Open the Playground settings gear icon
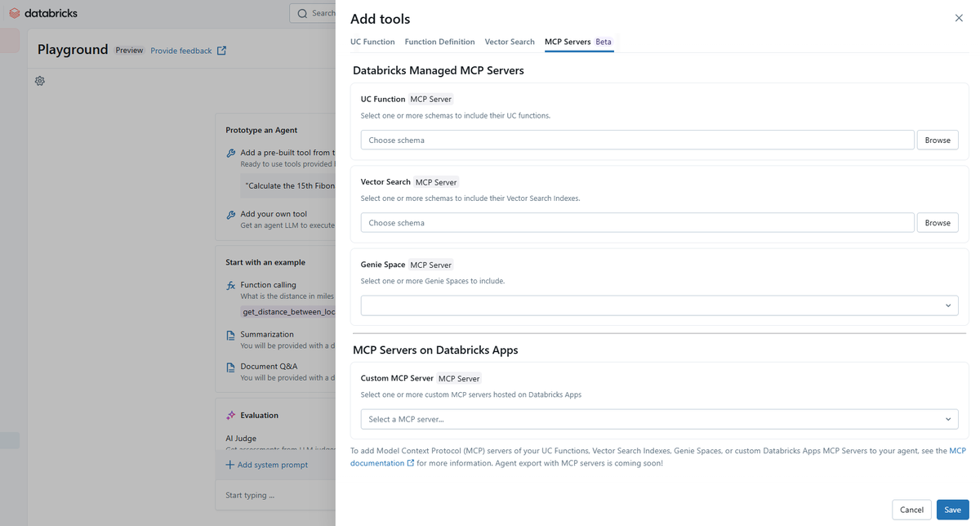 [x=40, y=81]
